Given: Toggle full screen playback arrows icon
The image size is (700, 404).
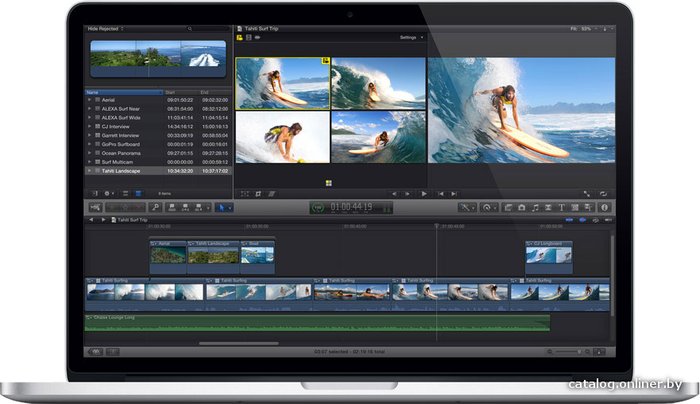Looking at the screenshot, I should 587,194.
